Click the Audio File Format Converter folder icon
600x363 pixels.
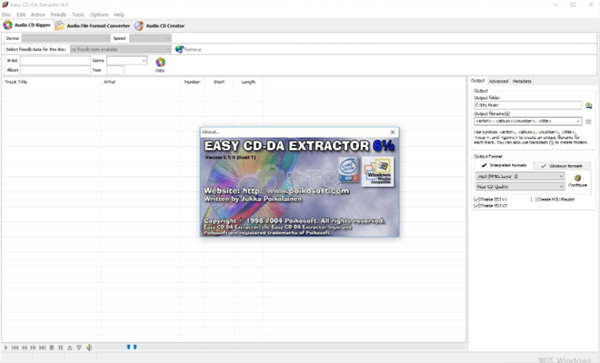[x=59, y=26]
